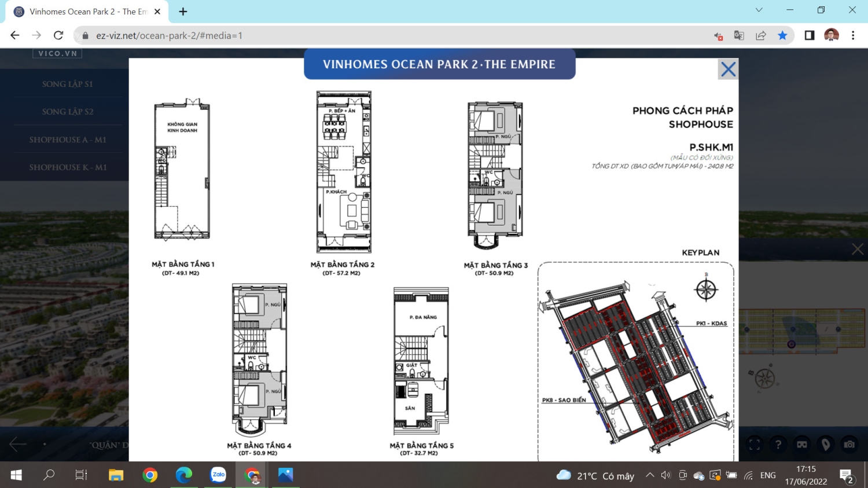Take a snapshot with camera icon
Viewport: 868px width, 488px height.
pyautogui.click(x=849, y=445)
